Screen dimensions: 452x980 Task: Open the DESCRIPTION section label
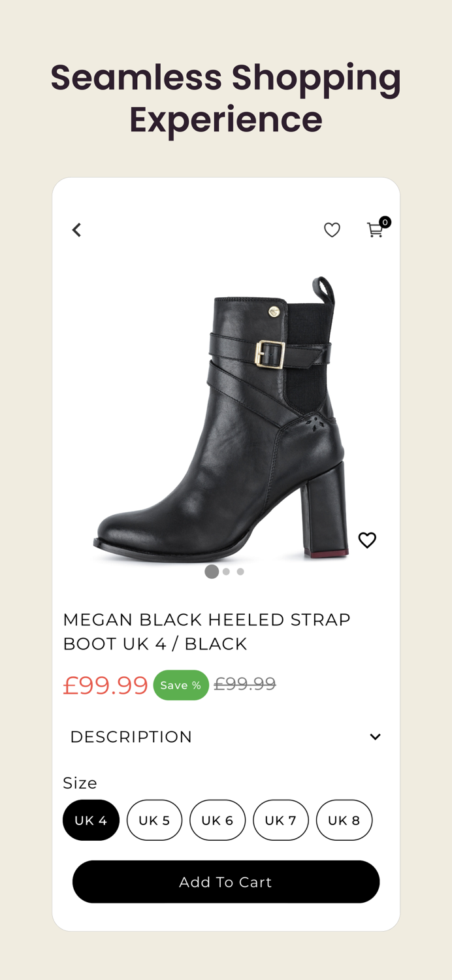pyautogui.click(x=131, y=737)
